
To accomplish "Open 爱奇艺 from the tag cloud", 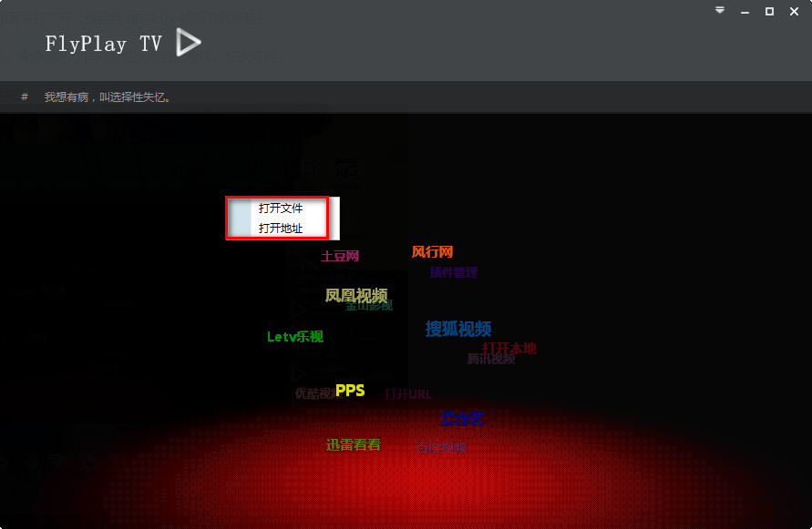I will coord(462,419).
